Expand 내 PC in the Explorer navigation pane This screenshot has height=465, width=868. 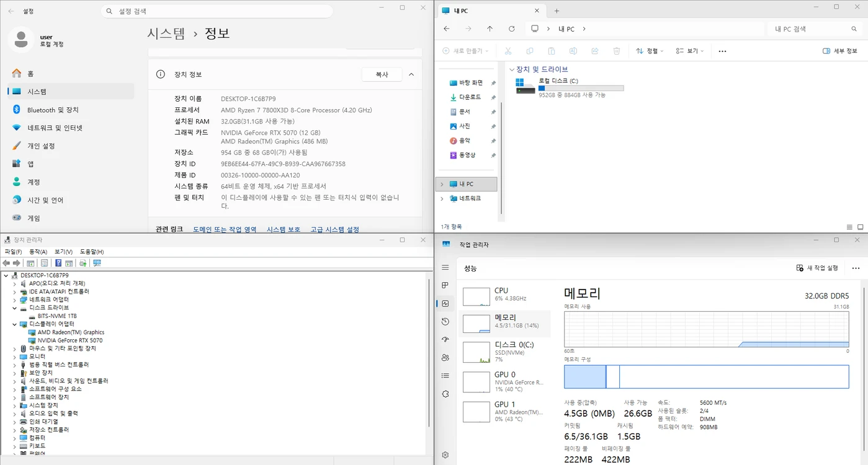[442, 184]
